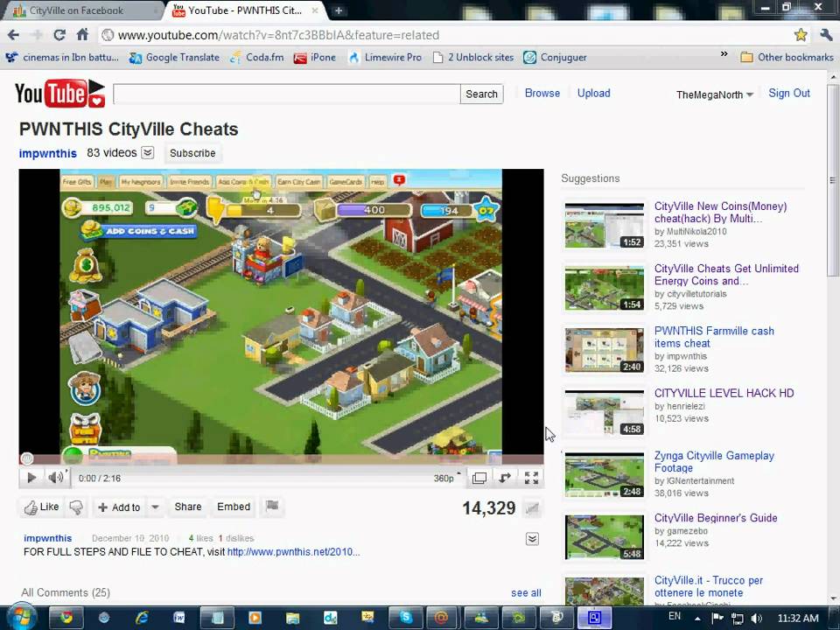
Task: Click the Upload link
Action: [x=593, y=94]
